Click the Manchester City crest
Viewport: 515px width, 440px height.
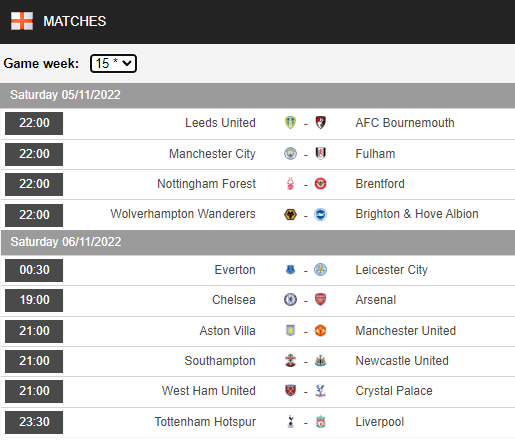click(290, 154)
